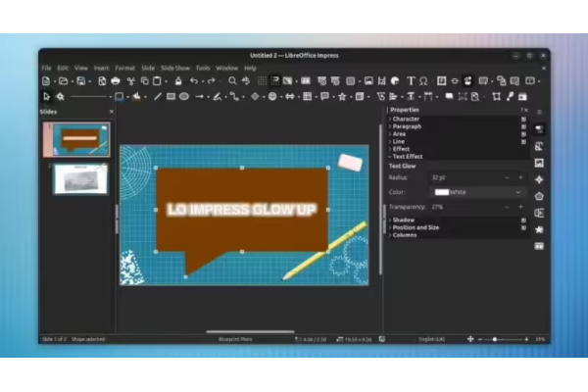Image resolution: width=588 pixels, height=392 pixels.
Task: Open the Fill Color bucket tool
Action: click(136, 97)
